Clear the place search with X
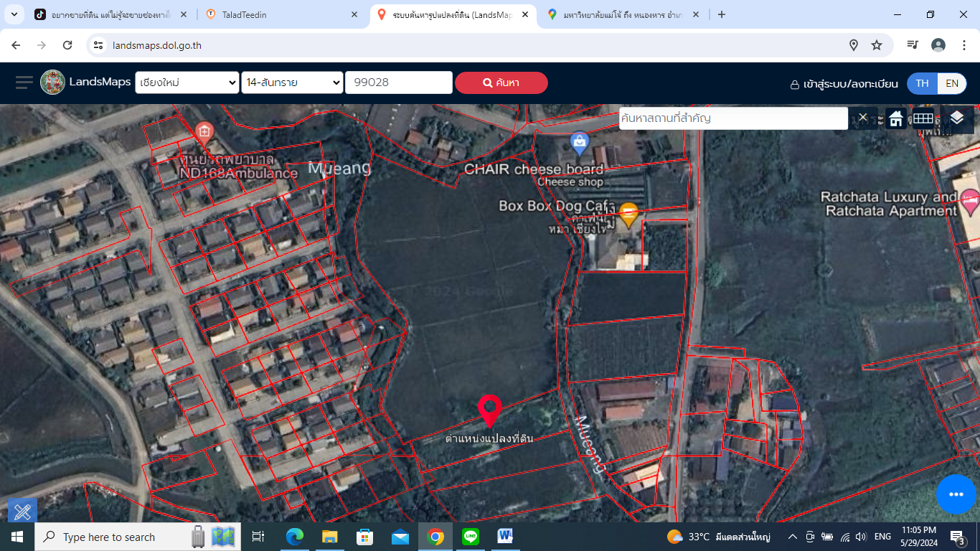This screenshot has height=551, width=980. point(863,118)
